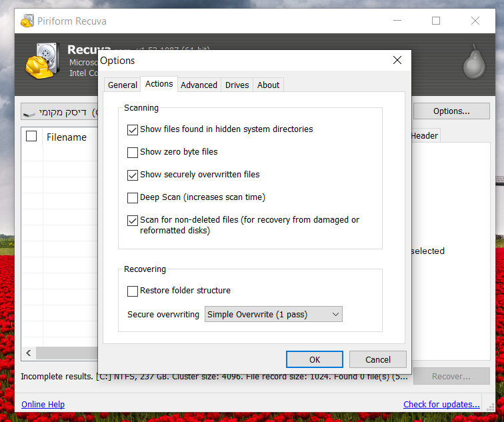The image size is (504, 422).
Task: Open the Secure overwriting dropdown
Action: pos(273,314)
